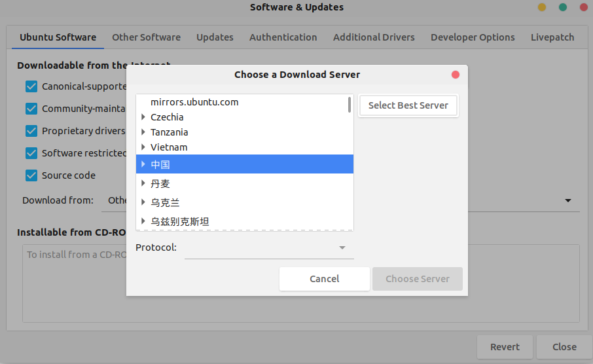This screenshot has height=364, width=593.
Task: Switch to the Livepatch tab
Action: click(552, 37)
